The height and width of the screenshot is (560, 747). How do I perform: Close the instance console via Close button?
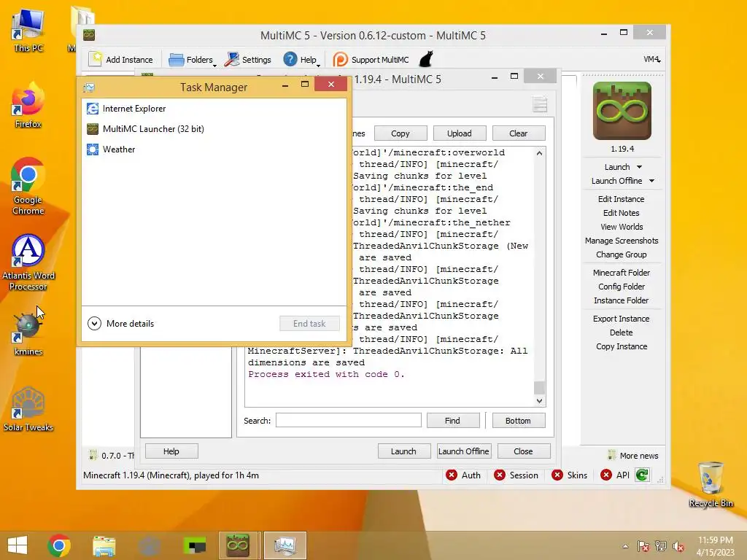click(523, 451)
